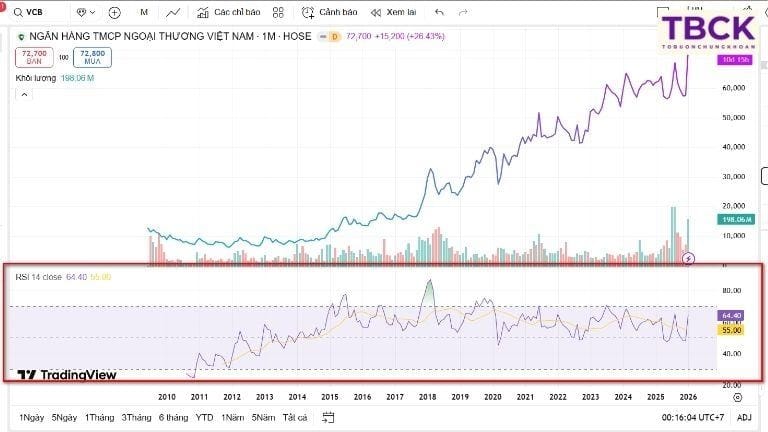Toggle the ADJ adjusted price option

coord(744,417)
